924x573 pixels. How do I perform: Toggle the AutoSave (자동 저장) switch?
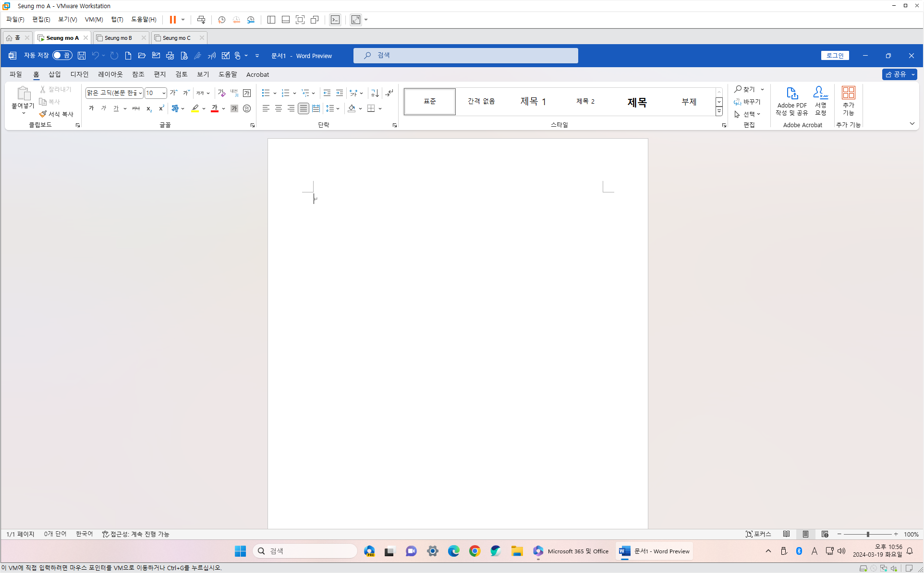coord(62,56)
